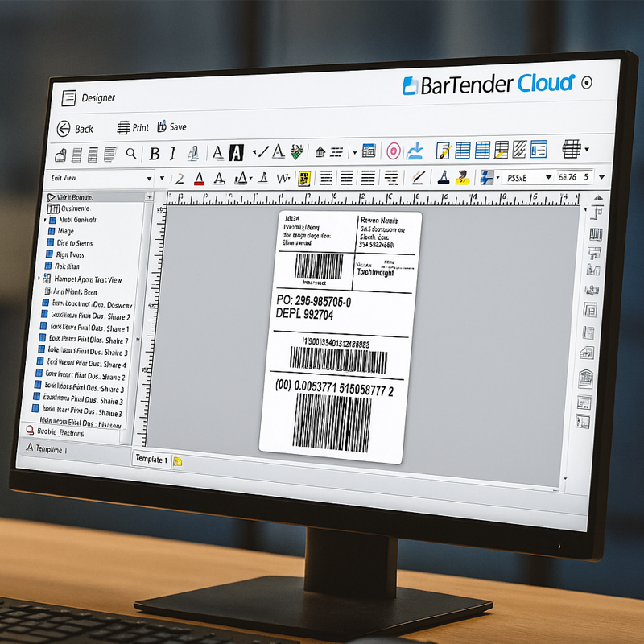
Task: Select the Andi Nianls Bean item
Action: (71, 291)
